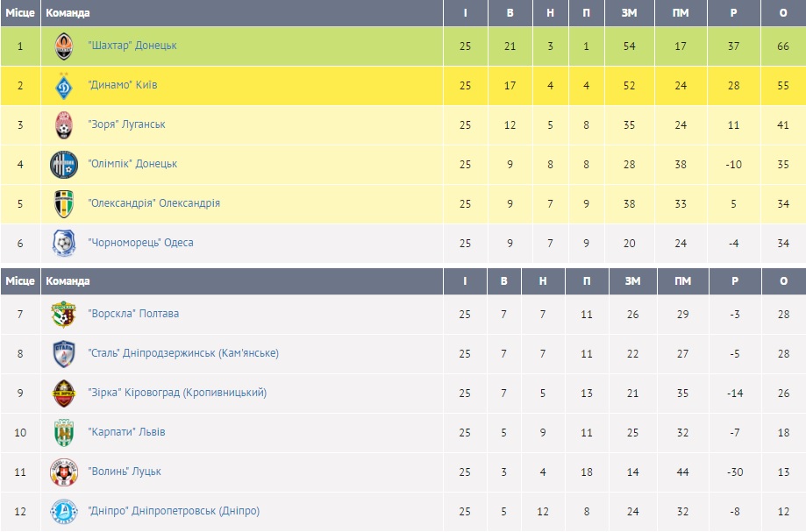Viewport: 806px width, 532px height.
Task: Click the Olimpik Donetsk team badge
Action: click(x=64, y=164)
